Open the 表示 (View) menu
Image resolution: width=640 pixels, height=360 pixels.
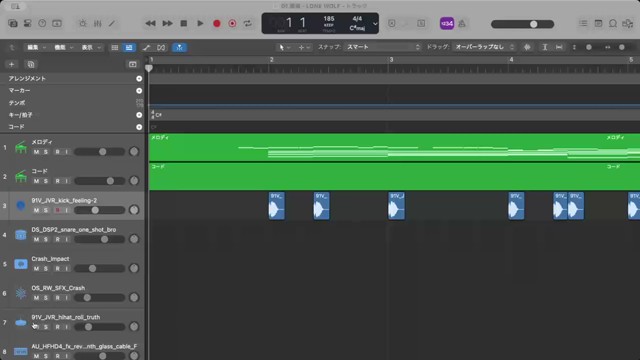click(x=91, y=47)
